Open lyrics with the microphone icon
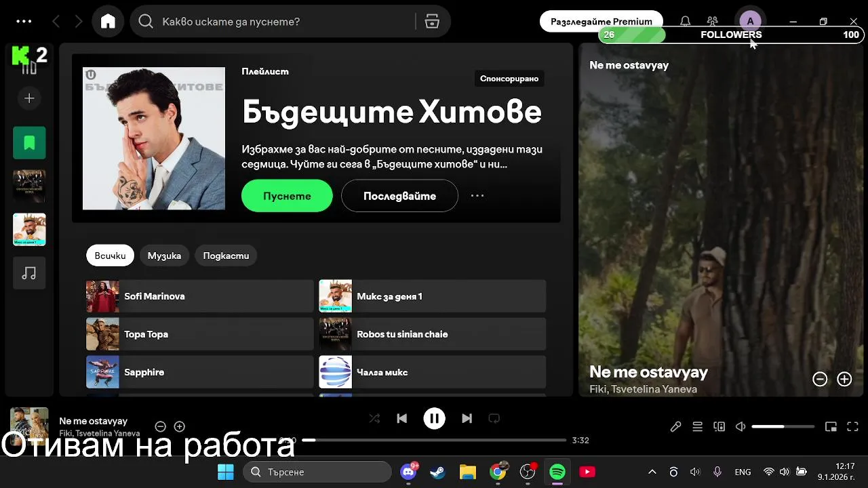Screen dimensions: 868x488 pyautogui.click(x=675, y=426)
